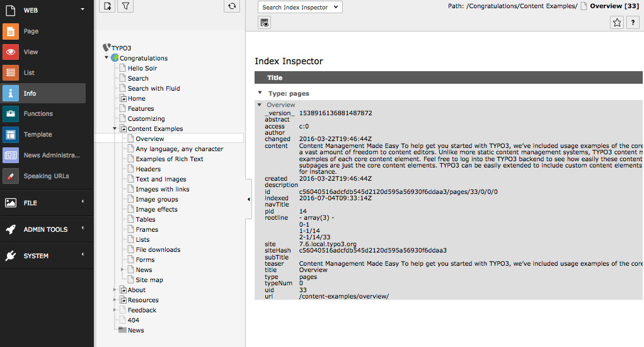Open the Functions module icon
The height and width of the screenshot is (347, 644).
10,114
